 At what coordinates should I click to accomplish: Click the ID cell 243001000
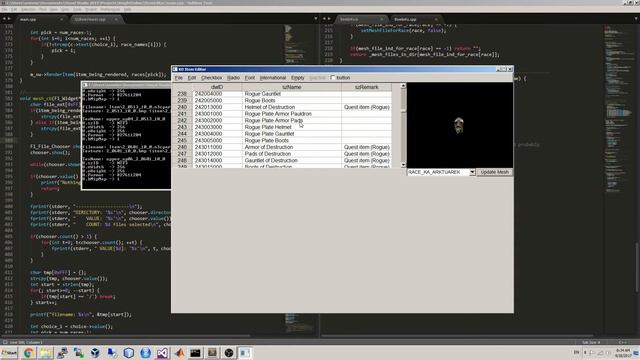click(217, 114)
